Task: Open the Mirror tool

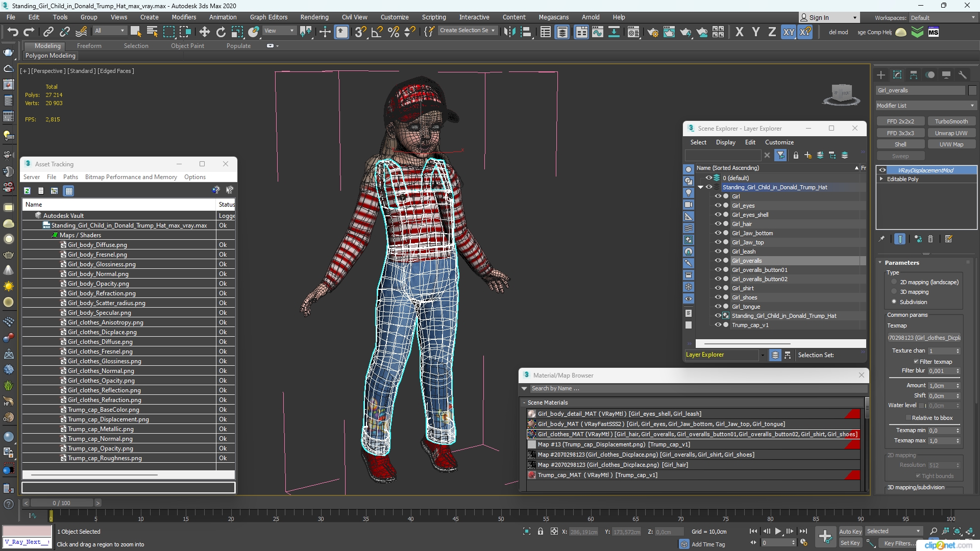Action: point(509,32)
